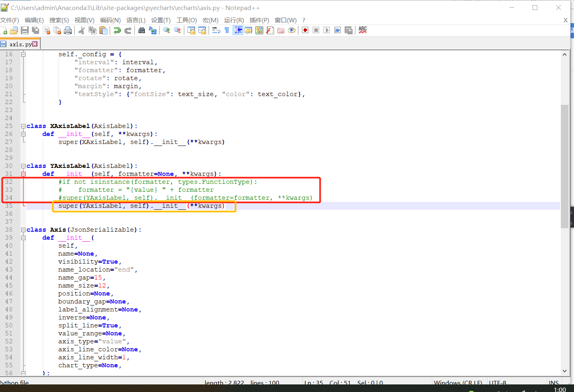Collapse the fold marker at line 56
Image resolution: width=574 pixels, height=392 pixels.
tap(23, 373)
